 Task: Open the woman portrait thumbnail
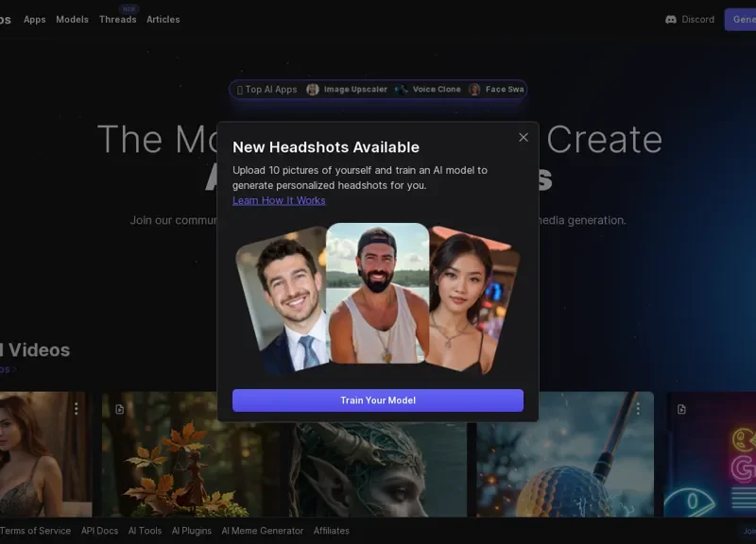click(x=45, y=454)
